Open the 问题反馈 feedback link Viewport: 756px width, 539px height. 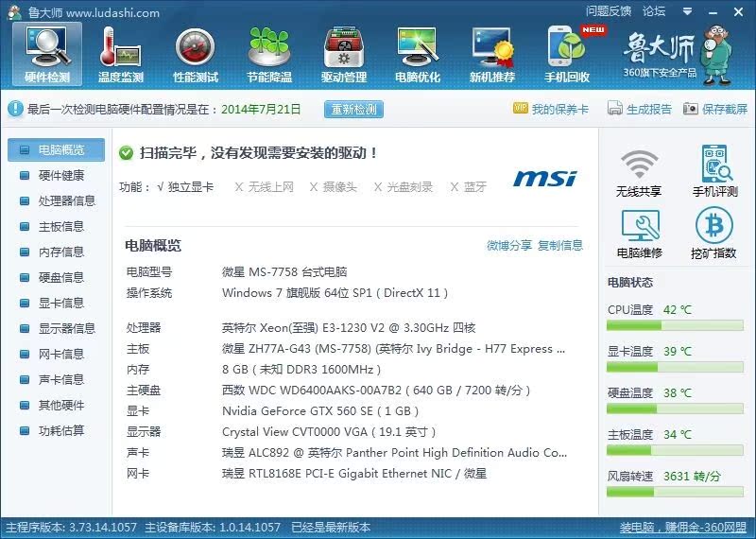(x=608, y=11)
